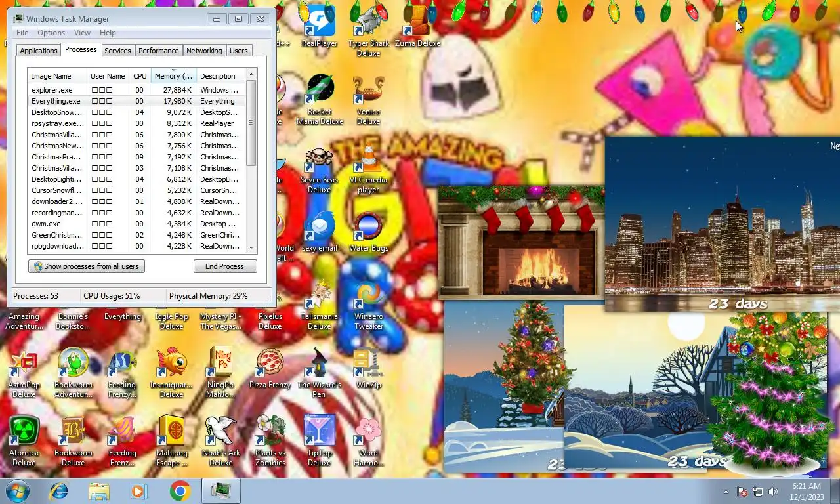Screen dimensions: 840x504
Task: Show hidden tray icons arrow
Action: point(726,492)
